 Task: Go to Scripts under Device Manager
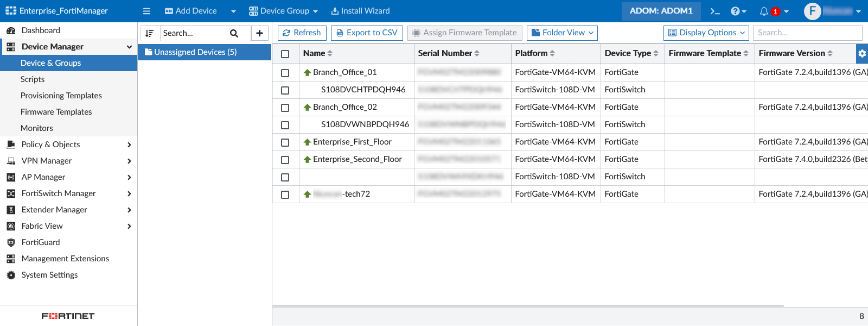33,79
